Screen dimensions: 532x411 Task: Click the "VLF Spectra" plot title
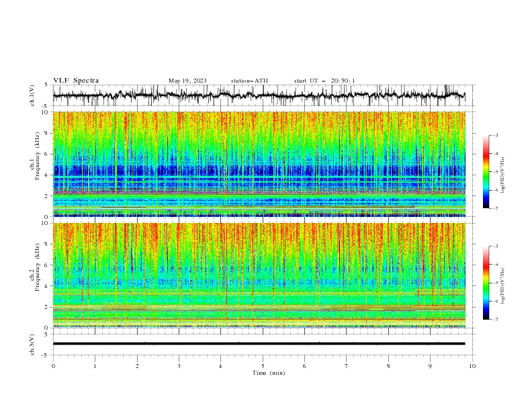point(76,81)
